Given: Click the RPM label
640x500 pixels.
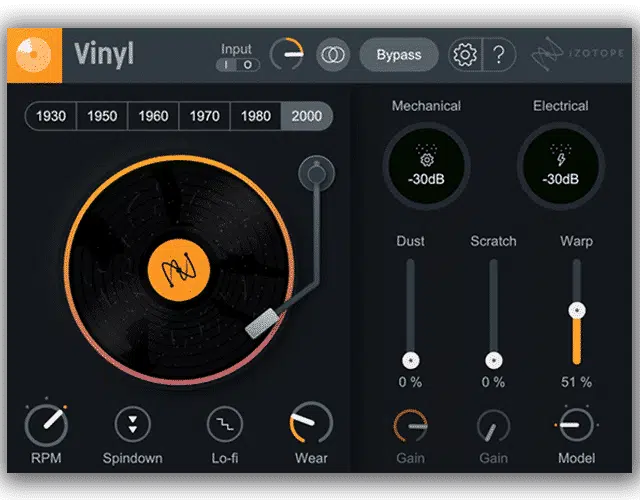Looking at the screenshot, I should pos(46,458).
